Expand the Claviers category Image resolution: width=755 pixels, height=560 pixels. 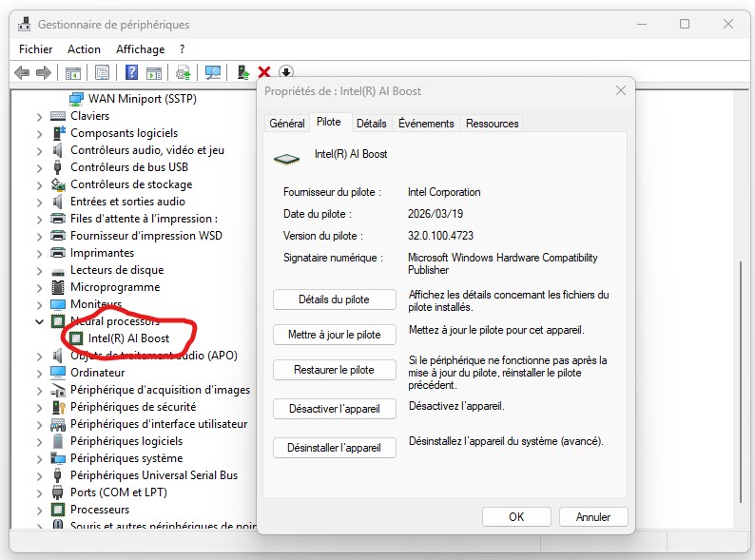(x=40, y=116)
